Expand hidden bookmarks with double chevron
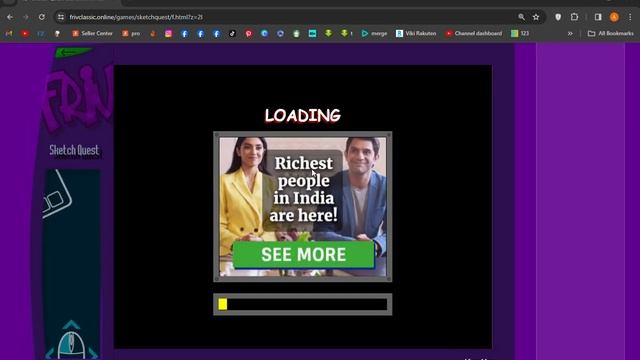This screenshot has height=360, width=640. pos(570,33)
